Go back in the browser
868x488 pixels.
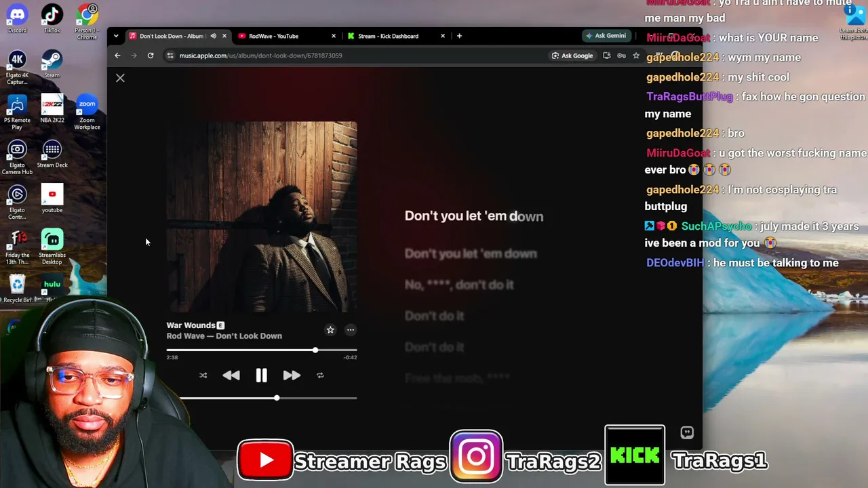[117, 56]
